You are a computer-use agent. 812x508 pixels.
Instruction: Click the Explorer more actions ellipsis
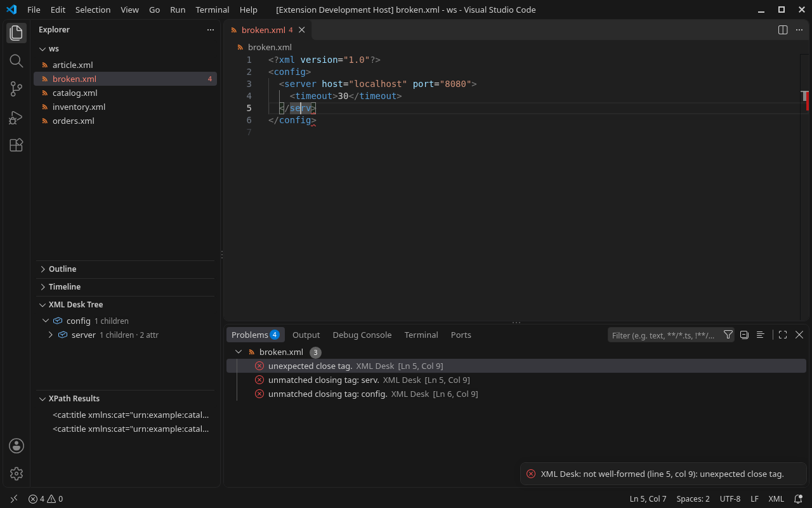211,30
